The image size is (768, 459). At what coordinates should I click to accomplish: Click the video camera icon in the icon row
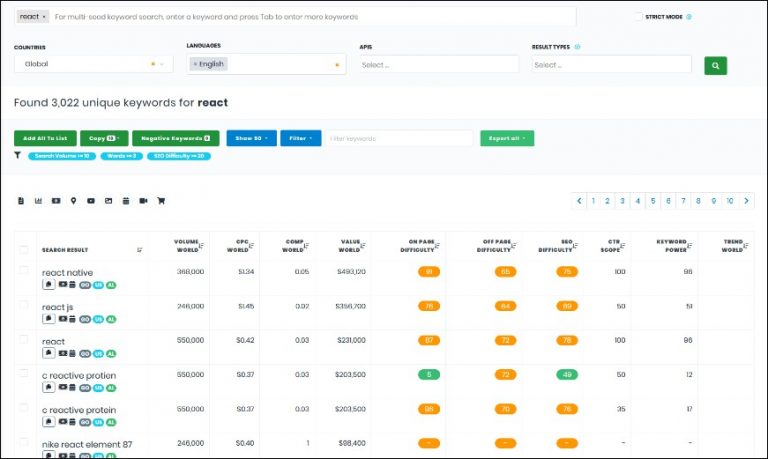(x=144, y=201)
